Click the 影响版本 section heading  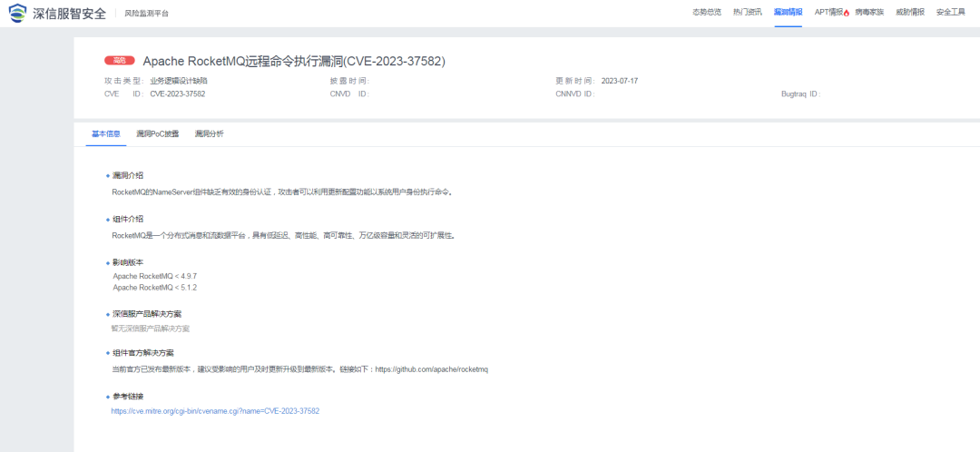click(x=128, y=262)
